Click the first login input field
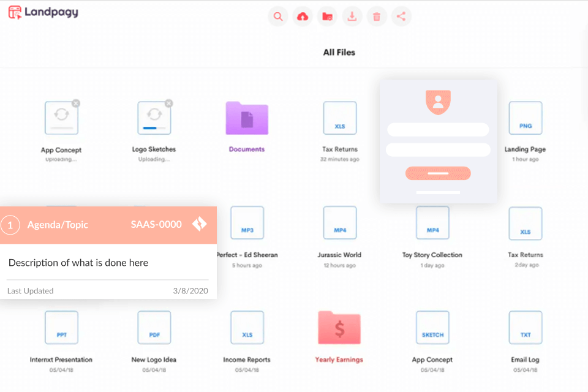 438,130
